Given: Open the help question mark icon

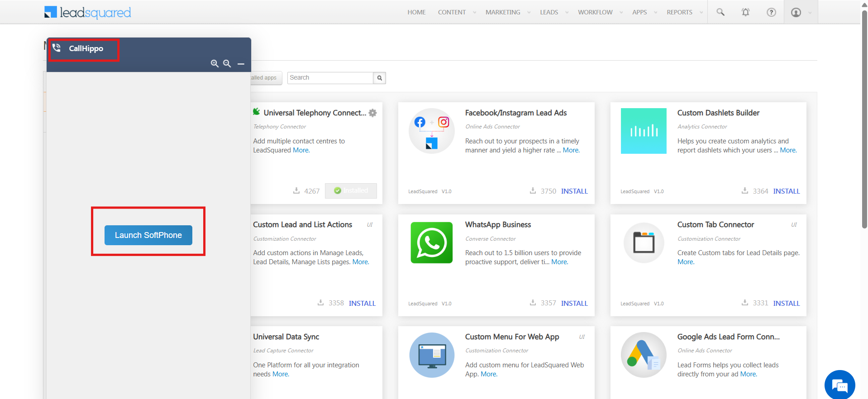Looking at the screenshot, I should tap(771, 12).
